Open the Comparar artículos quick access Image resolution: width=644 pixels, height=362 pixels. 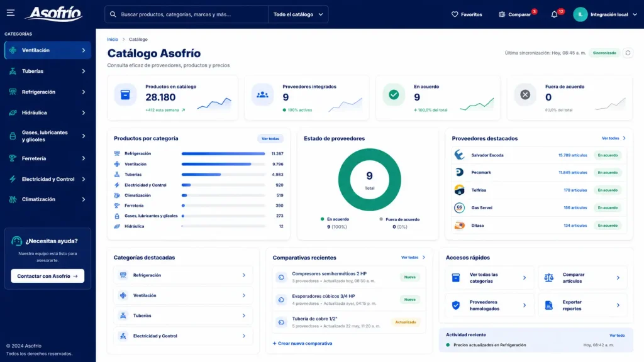coord(583,278)
